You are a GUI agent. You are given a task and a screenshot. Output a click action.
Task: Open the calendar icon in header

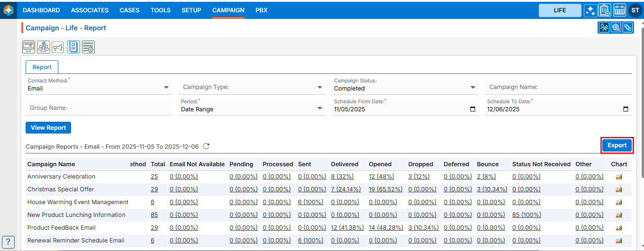(x=619, y=10)
